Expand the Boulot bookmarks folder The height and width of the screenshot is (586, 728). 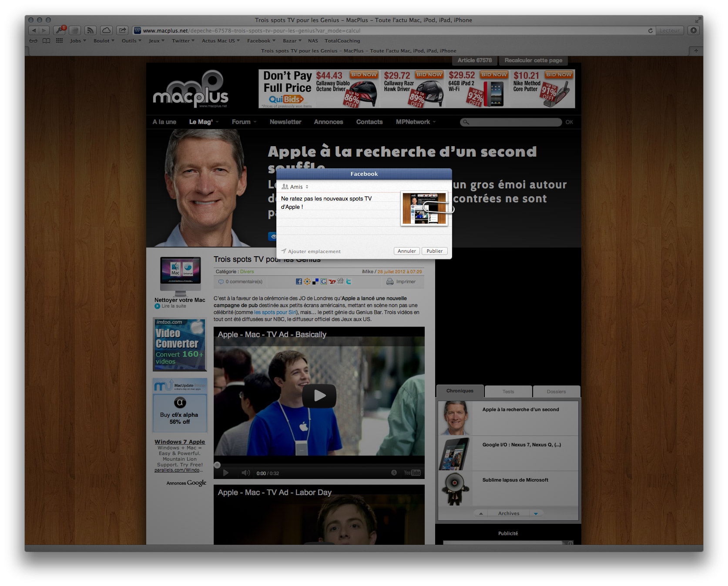click(104, 41)
